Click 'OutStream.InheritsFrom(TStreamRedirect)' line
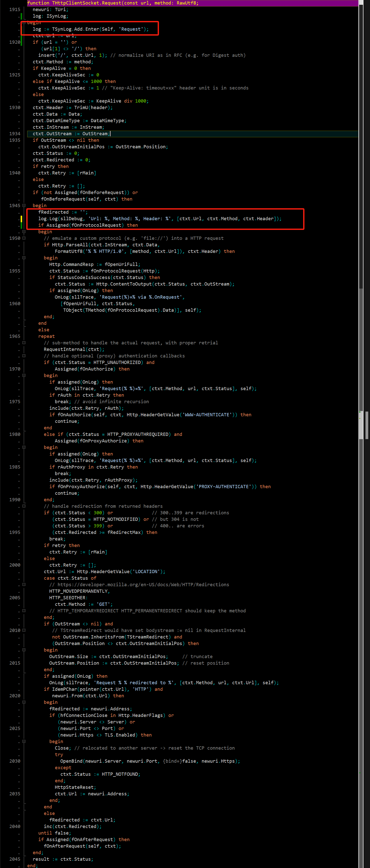Screen dimensions: 370x868 click(x=117, y=637)
